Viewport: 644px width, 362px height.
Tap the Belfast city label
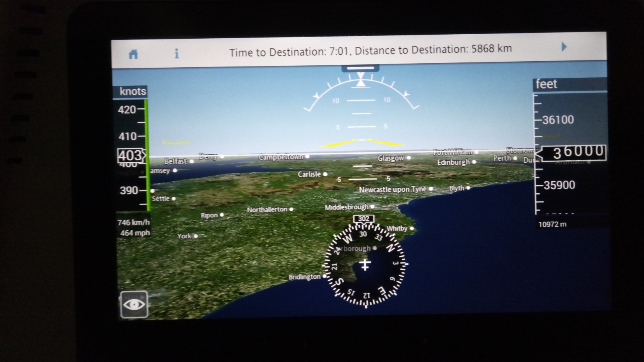coord(175,161)
